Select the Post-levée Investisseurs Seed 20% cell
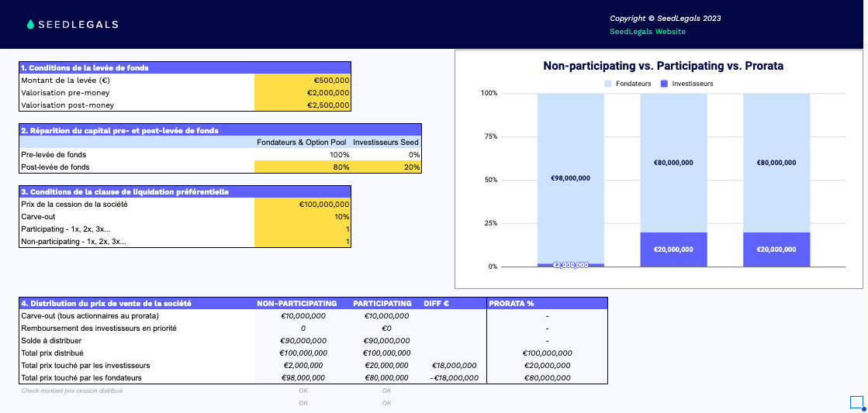The image size is (868, 413). [386, 167]
